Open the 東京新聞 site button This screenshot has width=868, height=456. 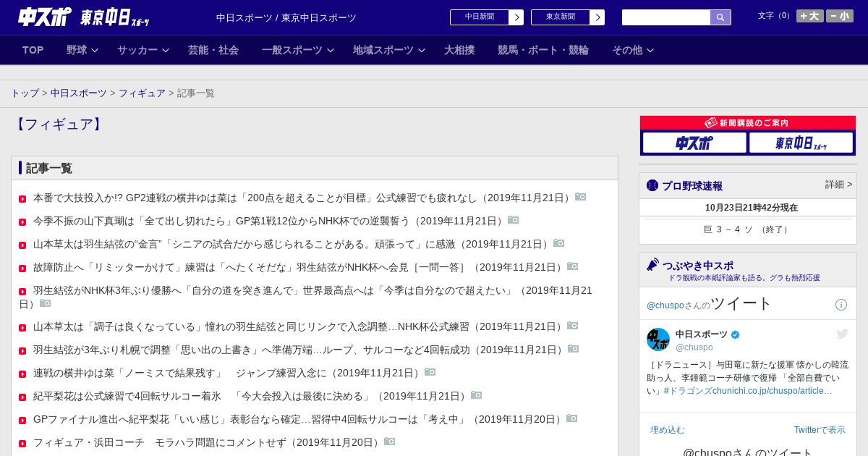tap(568, 17)
